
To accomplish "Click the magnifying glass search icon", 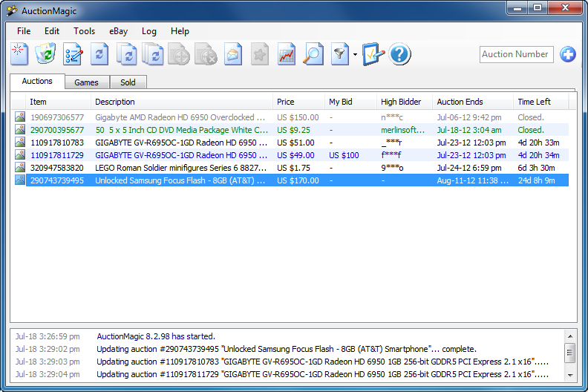I will (313, 54).
